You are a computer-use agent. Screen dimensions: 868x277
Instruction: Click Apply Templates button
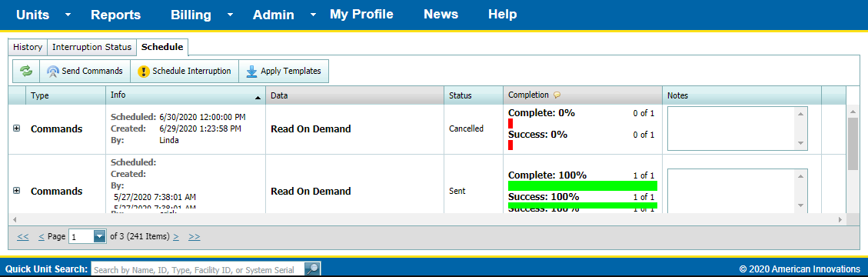284,71
